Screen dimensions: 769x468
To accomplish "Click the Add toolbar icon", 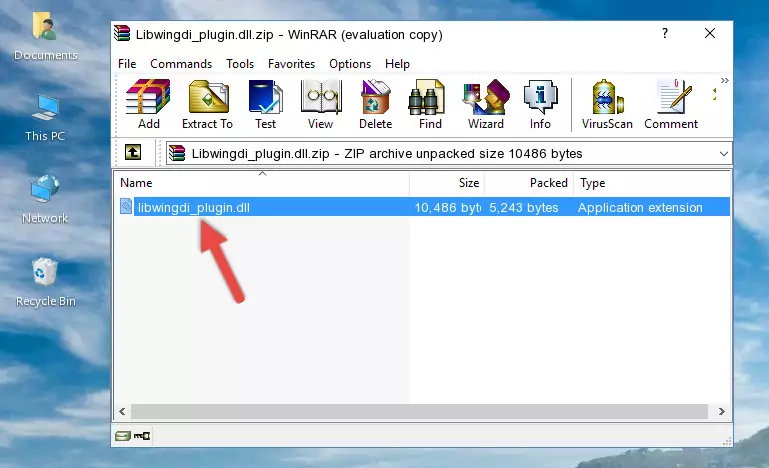I will point(148,104).
